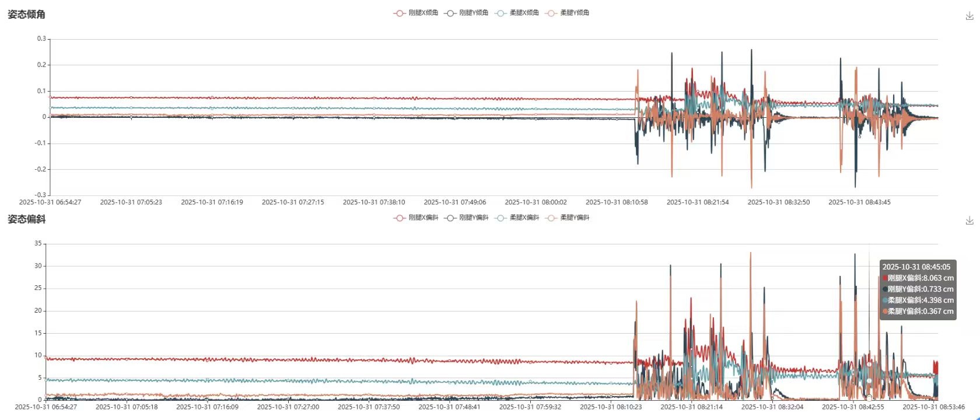
Task: Click 柔腿Y偏斜 0.367 cm tooltip row
Action: coord(918,311)
